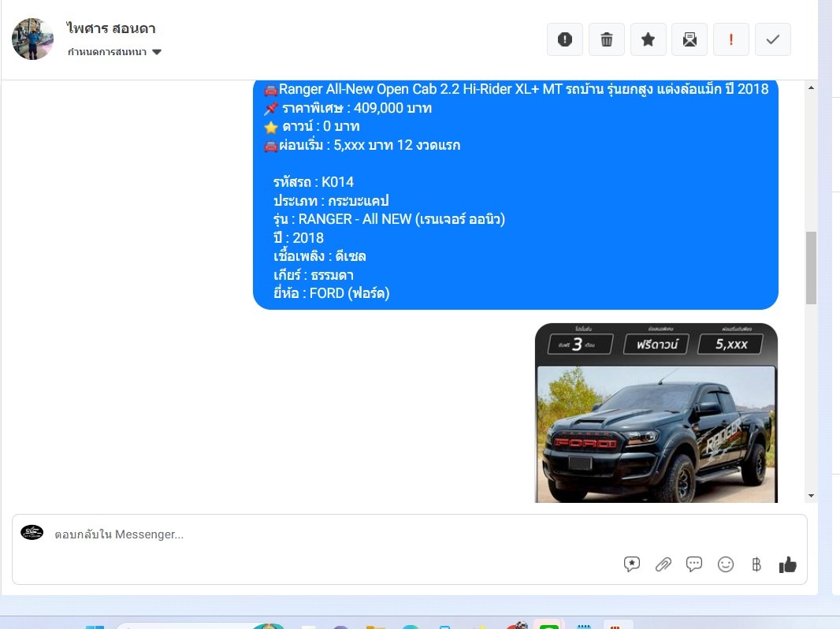Click the ประเภท : กระบะแคป line
The height and width of the screenshot is (629, 840).
[x=331, y=201]
